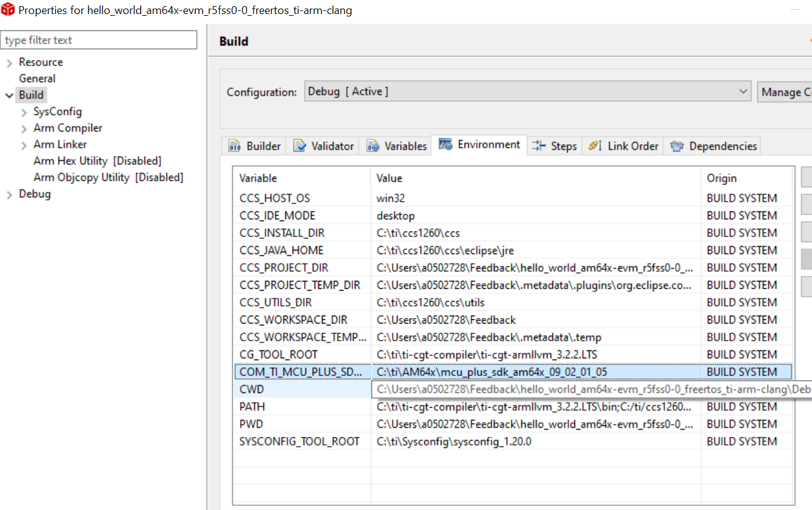
Task: Click BUILD SYSTEM origin in SYSCONFIG_TOOL_ROOT row
Action: tap(742, 441)
